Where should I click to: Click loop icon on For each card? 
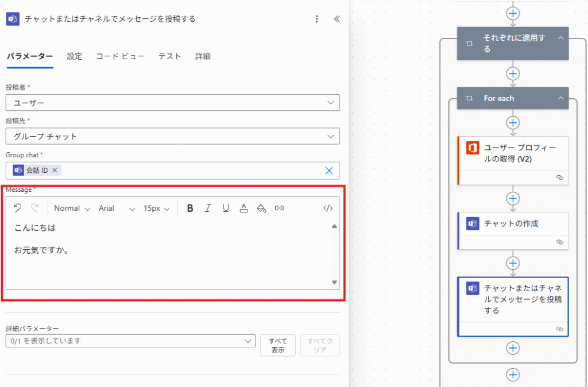pyautogui.click(x=469, y=98)
